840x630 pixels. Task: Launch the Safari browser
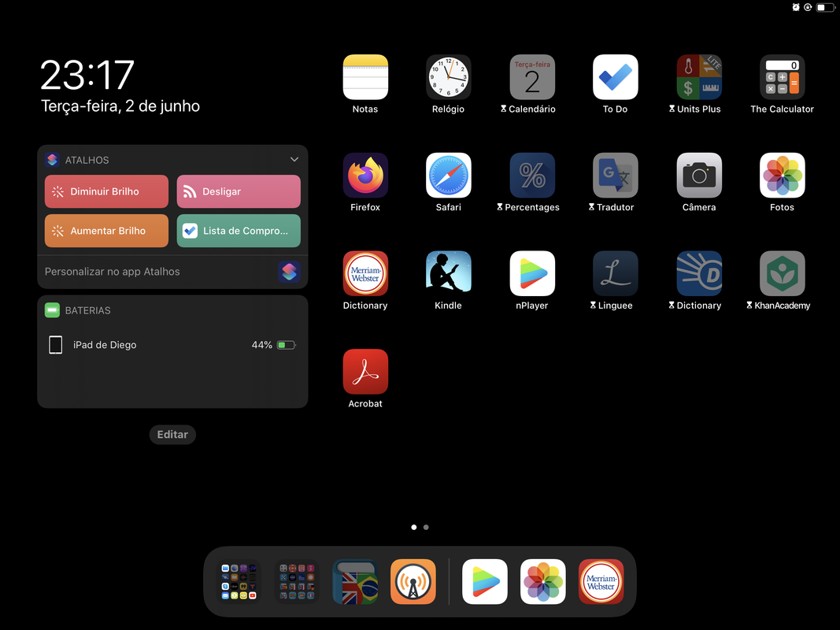point(449,175)
